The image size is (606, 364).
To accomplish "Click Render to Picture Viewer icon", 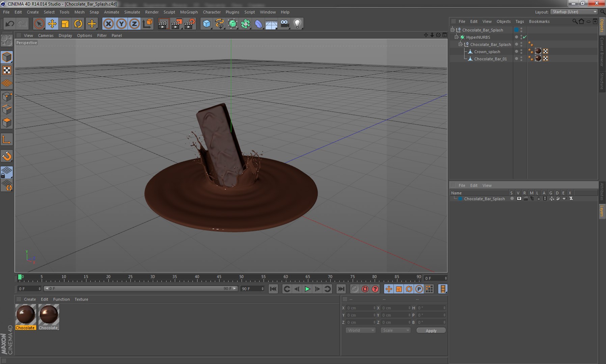I will tap(176, 24).
